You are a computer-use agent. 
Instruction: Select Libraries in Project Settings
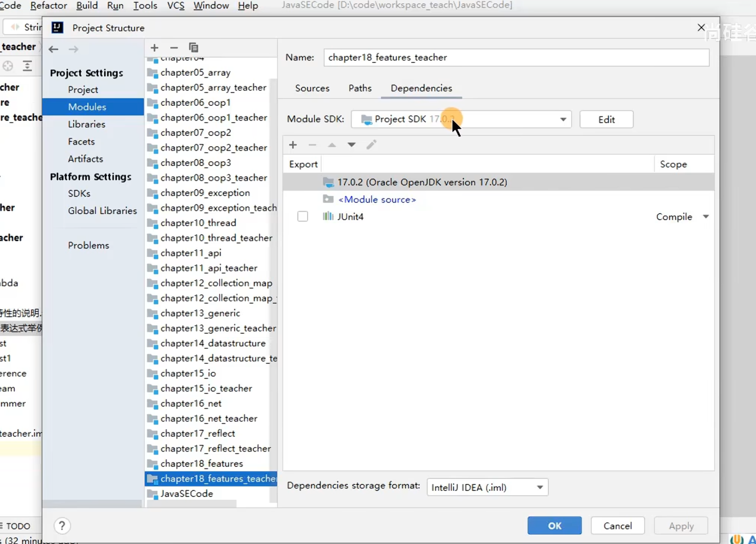click(x=87, y=124)
